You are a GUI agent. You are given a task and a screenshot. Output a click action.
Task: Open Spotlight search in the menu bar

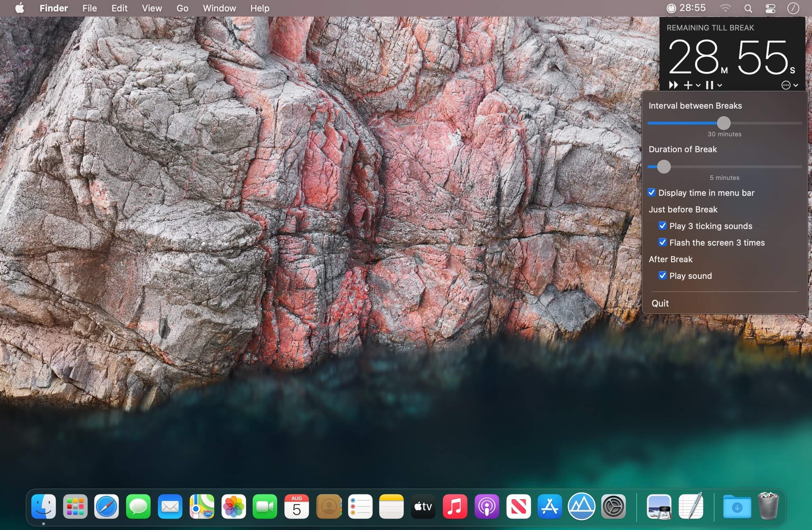pos(748,9)
